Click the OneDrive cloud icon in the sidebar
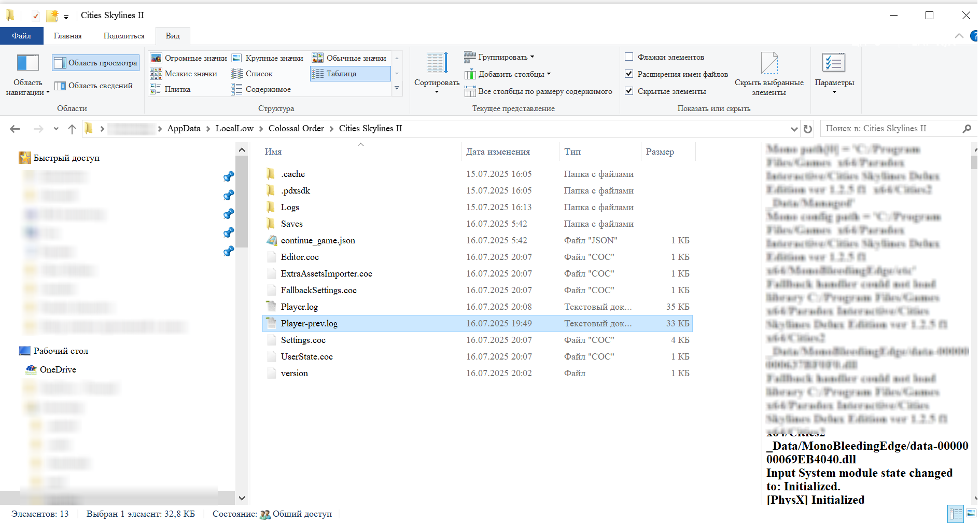Image resolution: width=980 pixels, height=523 pixels. pyautogui.click(x=31, y=369)
